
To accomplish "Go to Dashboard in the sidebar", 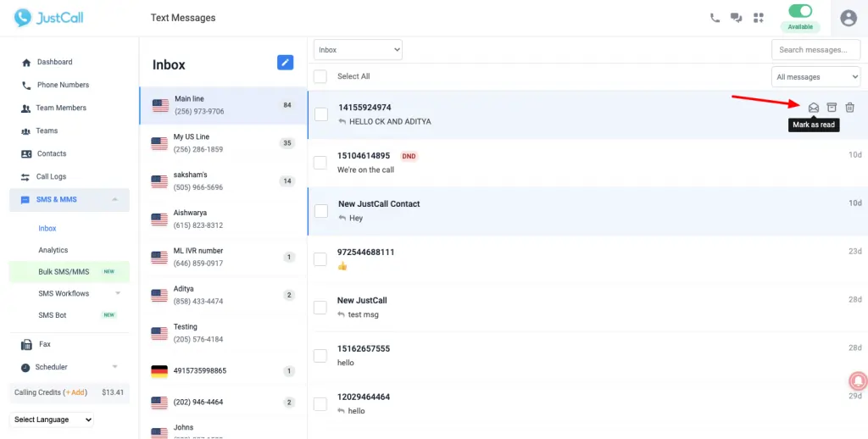I will pyautogui.click(x=54, y=62).
